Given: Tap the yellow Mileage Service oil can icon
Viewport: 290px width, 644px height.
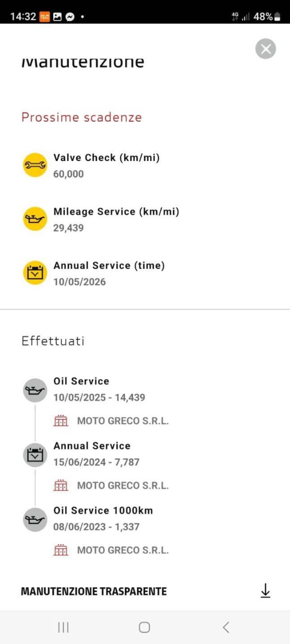Looking at the screenshot, I should click(35, 219).
